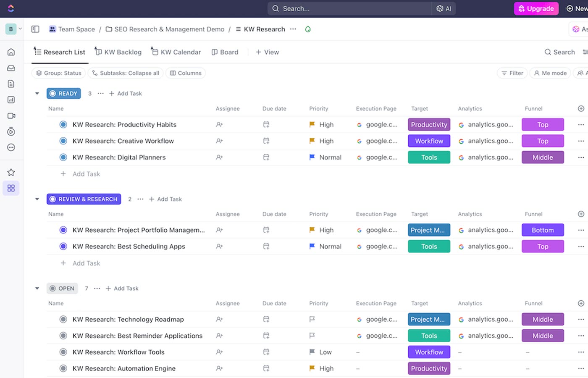Collapse the OPEN group

[x=37, y=289]
